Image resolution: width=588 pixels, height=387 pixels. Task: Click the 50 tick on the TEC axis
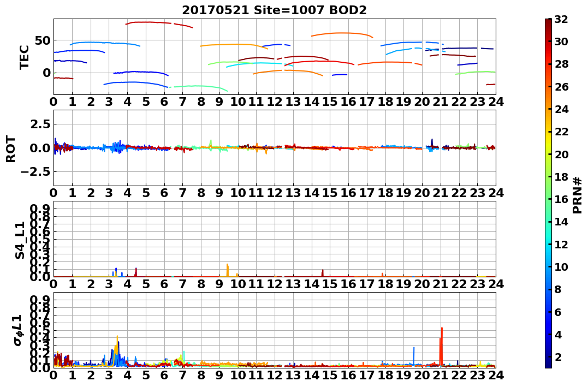pos(43,40)
